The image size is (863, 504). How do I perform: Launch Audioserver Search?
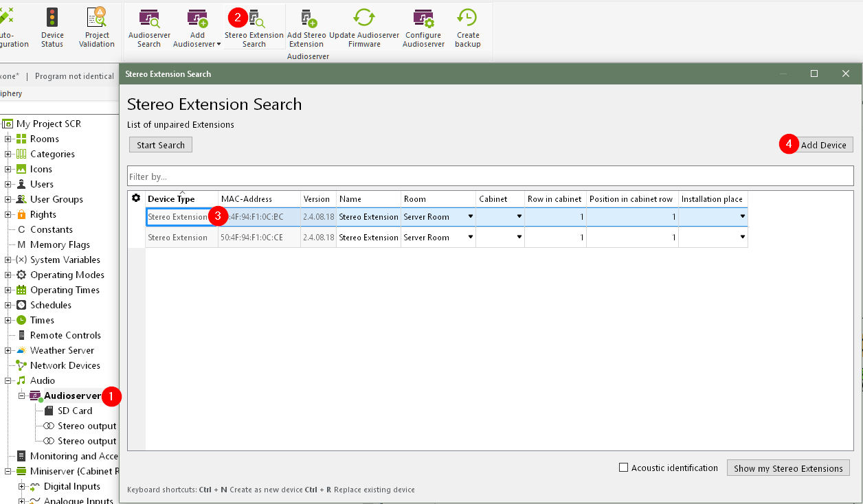pyautogui.click(x=149, y=27)
